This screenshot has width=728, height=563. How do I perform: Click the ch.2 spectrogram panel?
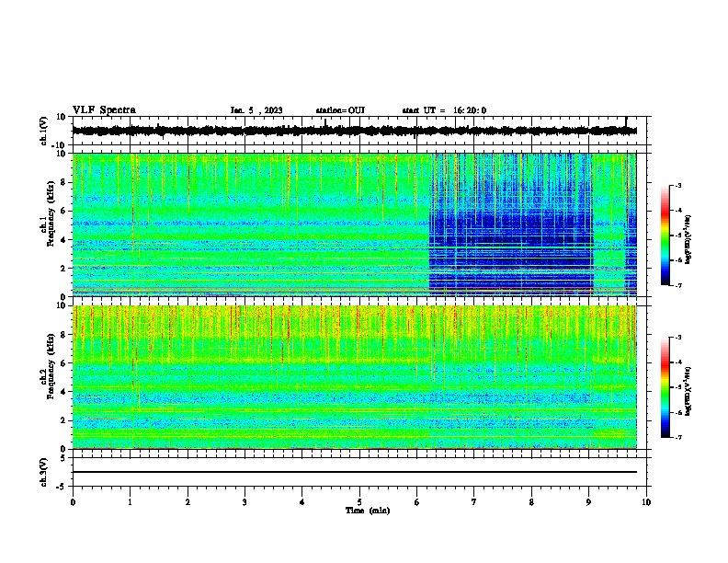(354, 377)
